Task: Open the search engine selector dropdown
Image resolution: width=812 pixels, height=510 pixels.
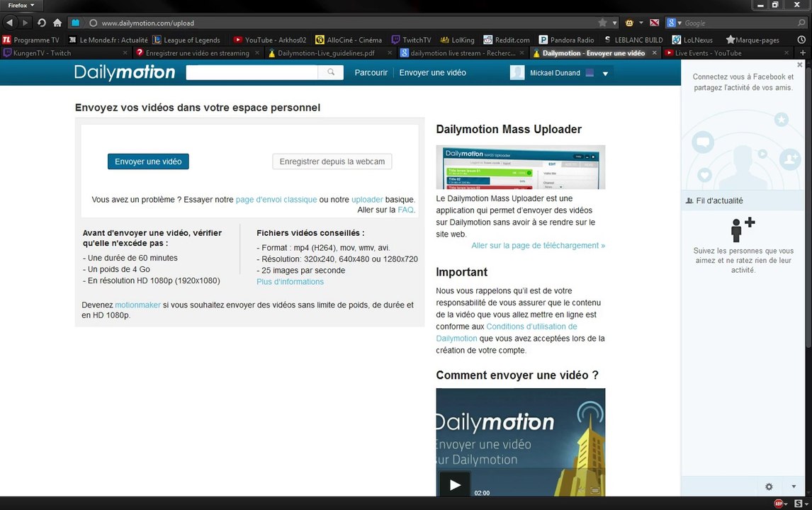Action: [675, 23]
